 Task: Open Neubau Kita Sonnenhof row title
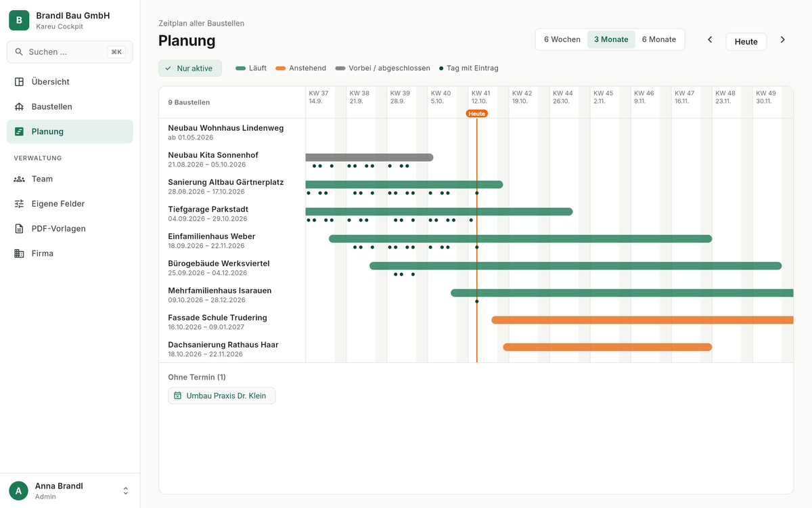213,155
